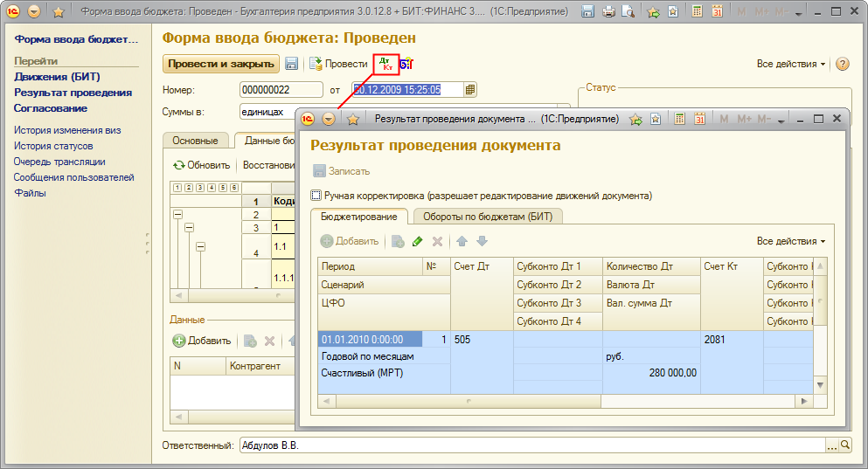Click copy-row icon in Бюджетирование toolbar
This screenshot has width=868, height=469.
tap(398, 241)
